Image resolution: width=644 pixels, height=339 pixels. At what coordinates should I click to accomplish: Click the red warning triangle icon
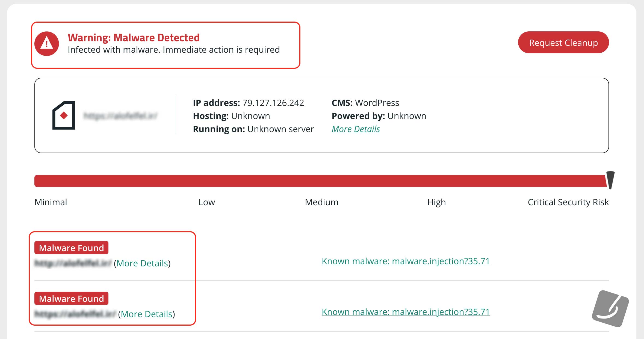[47, 44]
